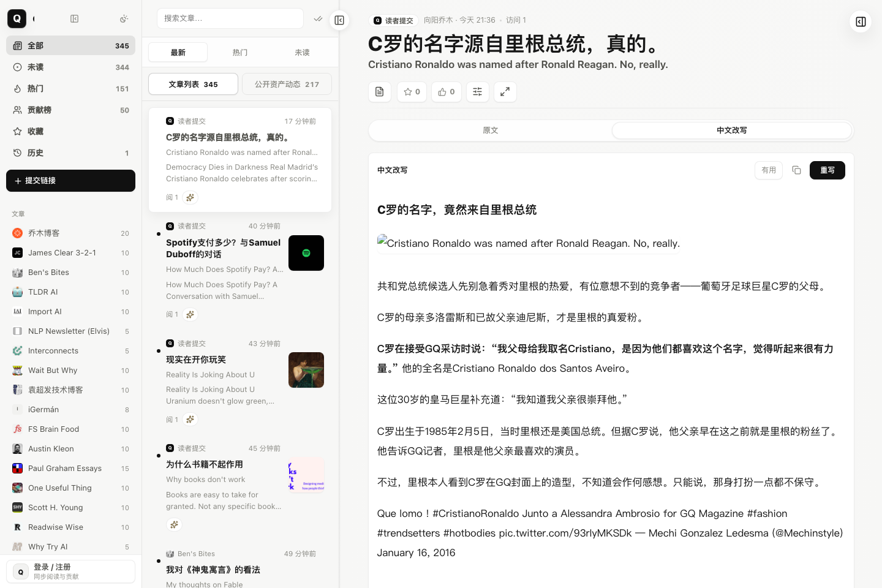Open the Austin Kleon feed

[x=70, y=449]
